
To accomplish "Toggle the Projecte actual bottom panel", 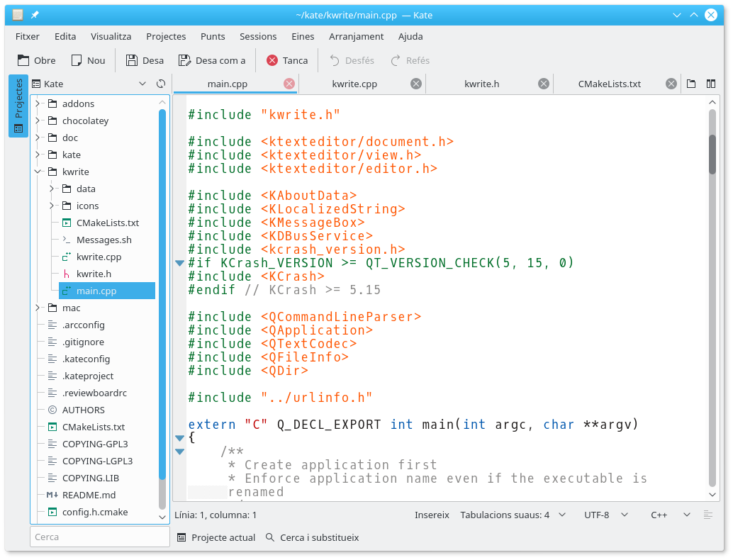I will coord(216,537).
